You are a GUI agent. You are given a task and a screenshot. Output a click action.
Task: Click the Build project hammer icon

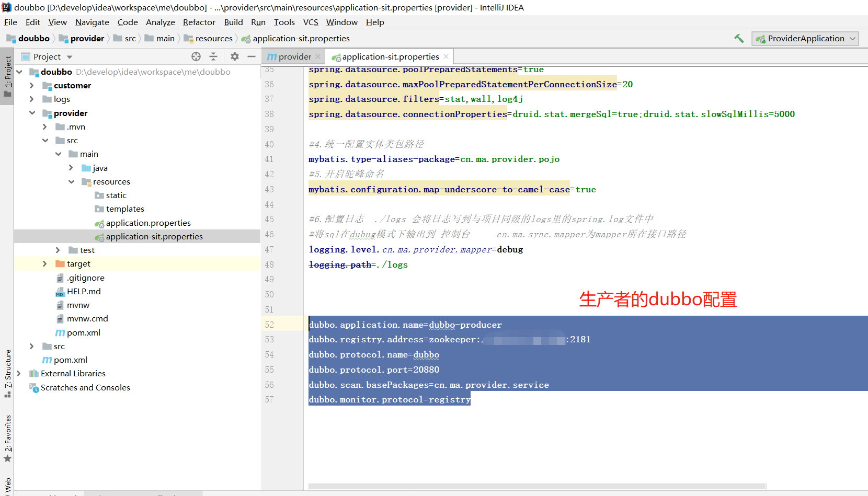pyautogui.click(x=739, y=38)
